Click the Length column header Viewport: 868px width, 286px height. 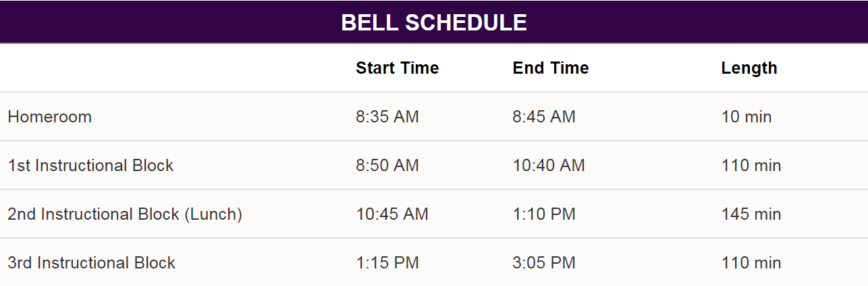749,68
